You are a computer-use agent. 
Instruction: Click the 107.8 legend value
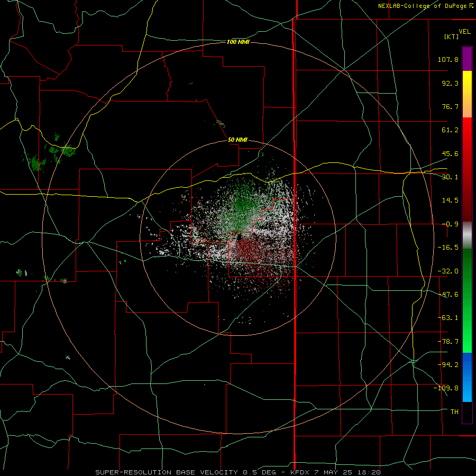coord(448,59)
